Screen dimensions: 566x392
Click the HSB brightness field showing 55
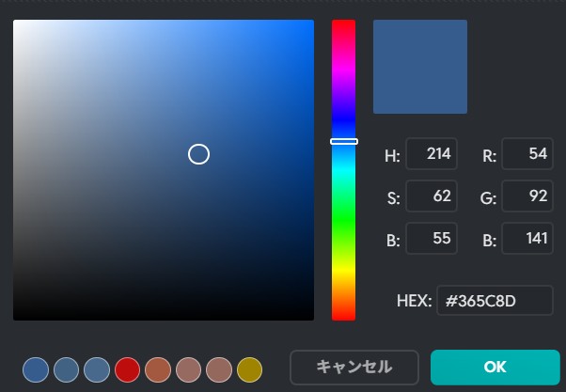coord(432,238)
